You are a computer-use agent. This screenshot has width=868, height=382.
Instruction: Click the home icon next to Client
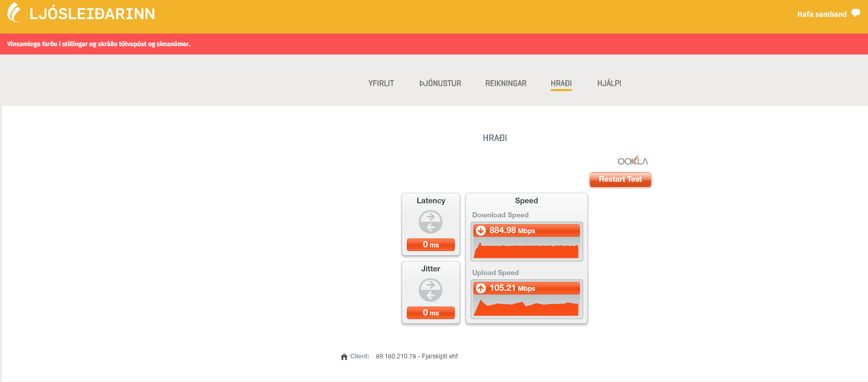coord(344,357)
